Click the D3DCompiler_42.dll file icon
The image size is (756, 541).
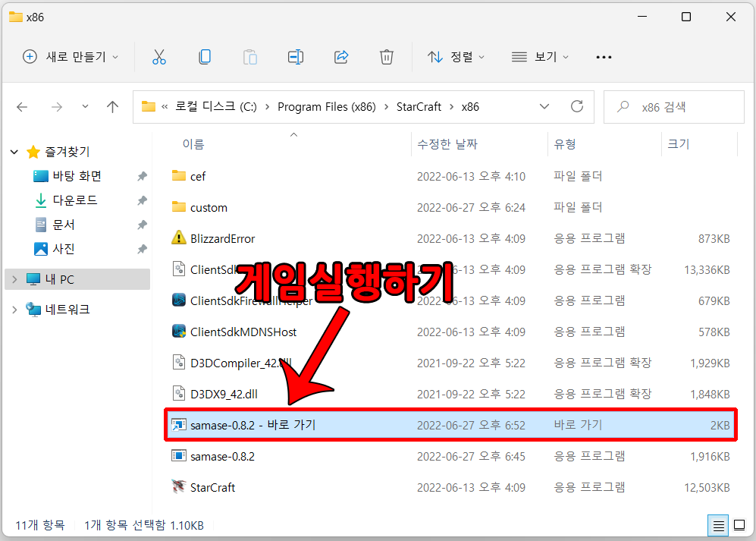[179, 363]
